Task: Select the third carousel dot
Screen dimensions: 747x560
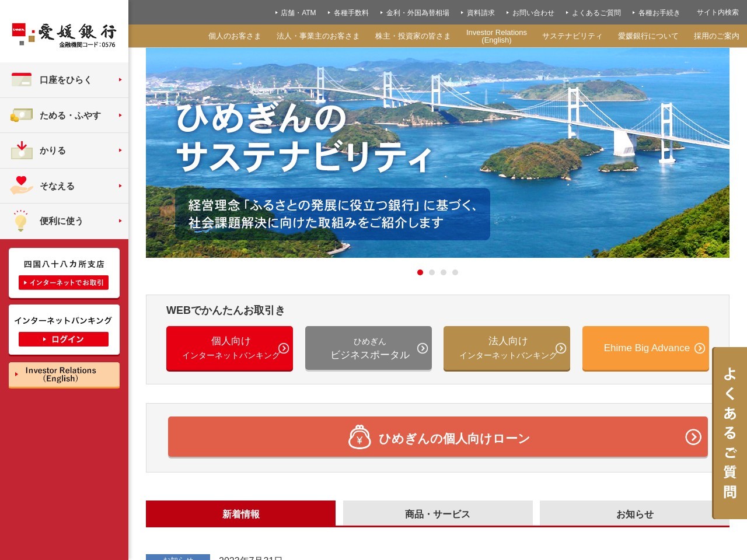Action: pos(444,272)
